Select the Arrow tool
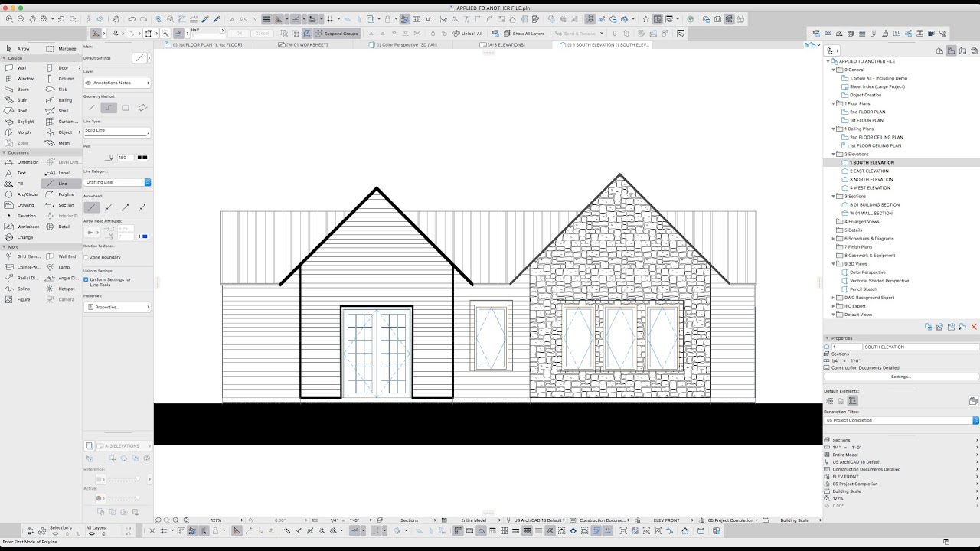Image resolution: width=980 pixels, height=551 pixels. click(x=21, y=48)
